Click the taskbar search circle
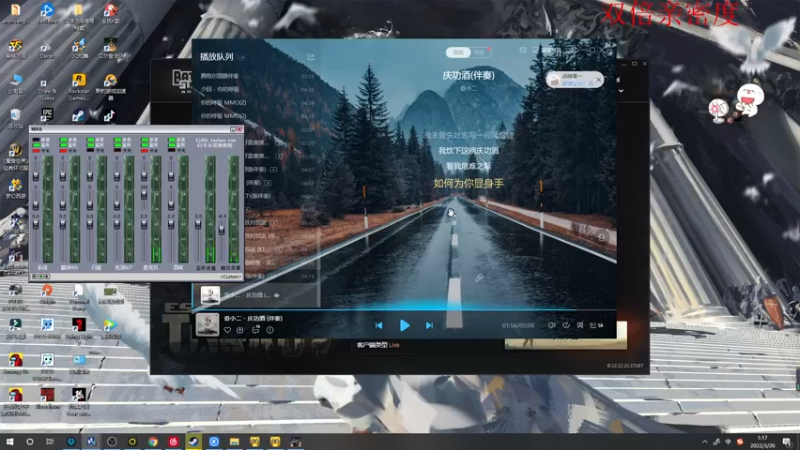The height and width of the screenshot is (450, 800). point(30,442)
